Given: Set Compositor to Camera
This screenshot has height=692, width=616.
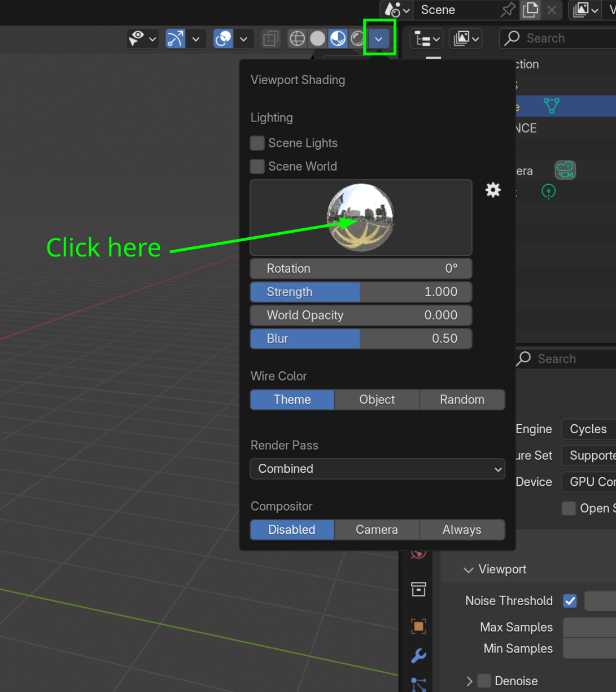Looking at the screenshot, I should pos(377,529).
